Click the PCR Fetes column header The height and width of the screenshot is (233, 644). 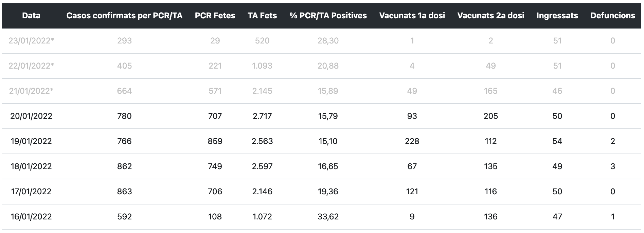215,16
